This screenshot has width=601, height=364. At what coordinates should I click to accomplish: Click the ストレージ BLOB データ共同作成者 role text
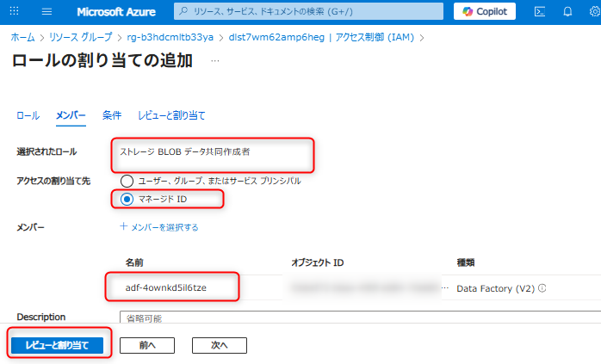[x=185, y=152]
